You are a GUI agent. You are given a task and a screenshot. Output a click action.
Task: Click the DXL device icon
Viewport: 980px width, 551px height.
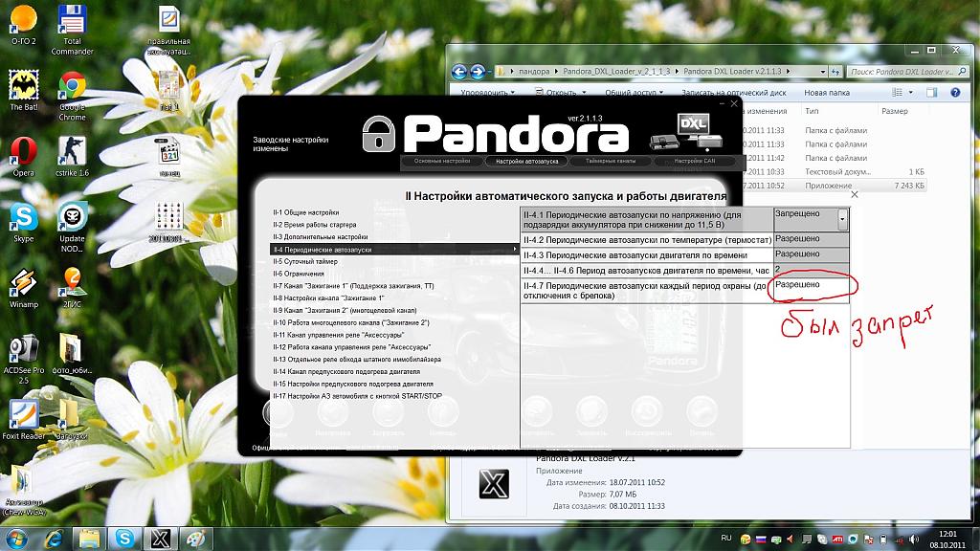687,132
